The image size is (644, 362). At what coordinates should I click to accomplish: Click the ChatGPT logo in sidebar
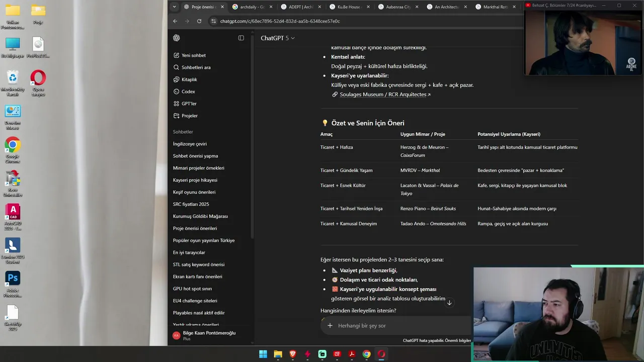[177, 38]
